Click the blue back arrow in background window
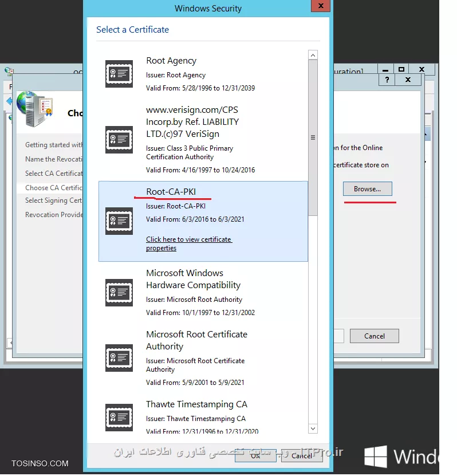 (9, 101)
